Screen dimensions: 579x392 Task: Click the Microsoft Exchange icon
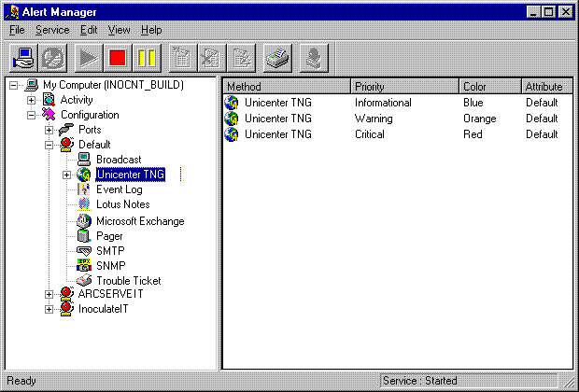coord(84,221)
